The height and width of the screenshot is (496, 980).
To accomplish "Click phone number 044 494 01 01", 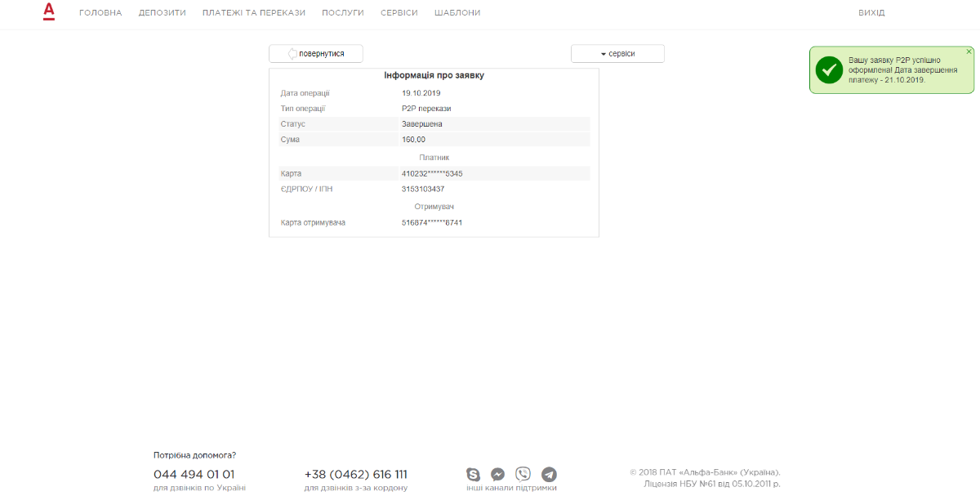I will [194, 474].
